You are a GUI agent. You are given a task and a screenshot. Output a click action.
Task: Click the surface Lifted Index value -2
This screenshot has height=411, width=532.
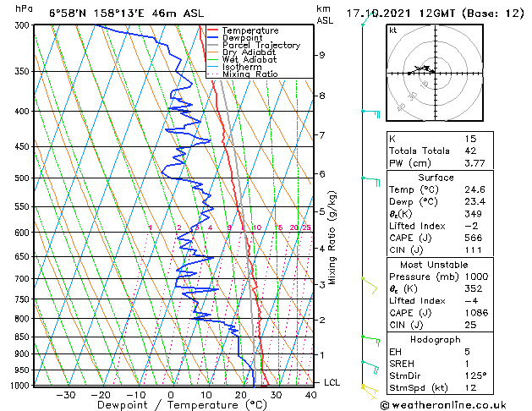pyautogui.click(x=471, y=226)
